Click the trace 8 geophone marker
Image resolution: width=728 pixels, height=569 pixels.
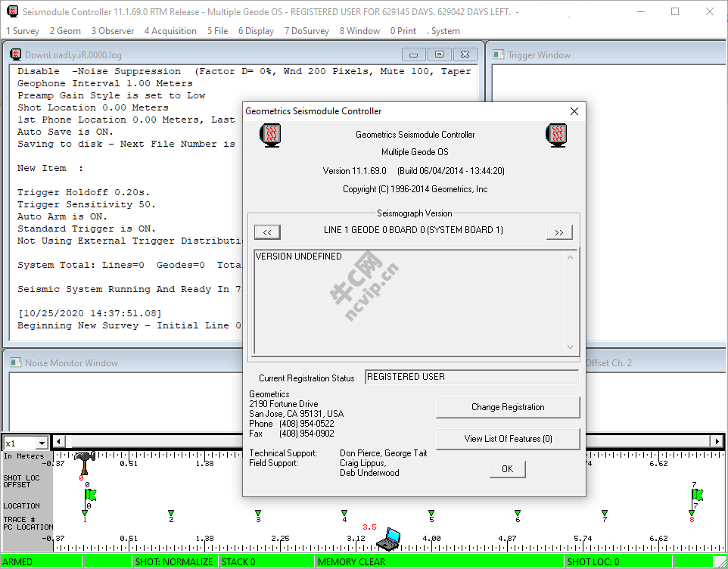pyautogui.click(x=692, y=513)
